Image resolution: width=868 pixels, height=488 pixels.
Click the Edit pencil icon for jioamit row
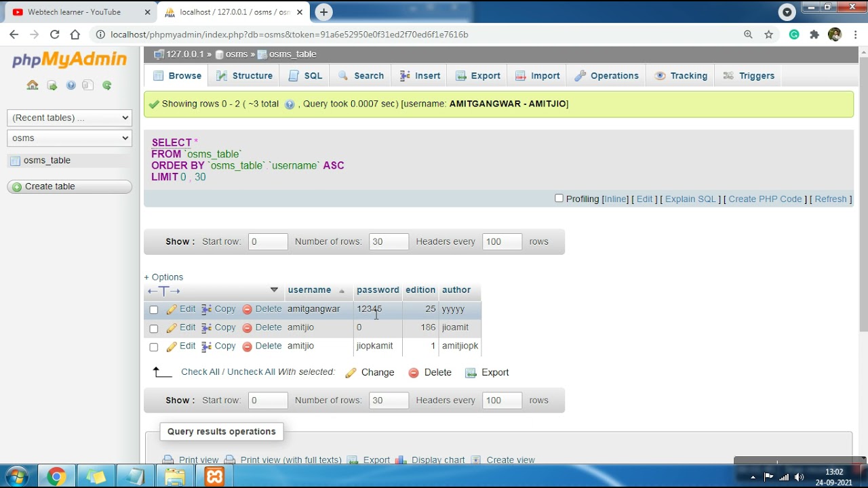point(172,327)
